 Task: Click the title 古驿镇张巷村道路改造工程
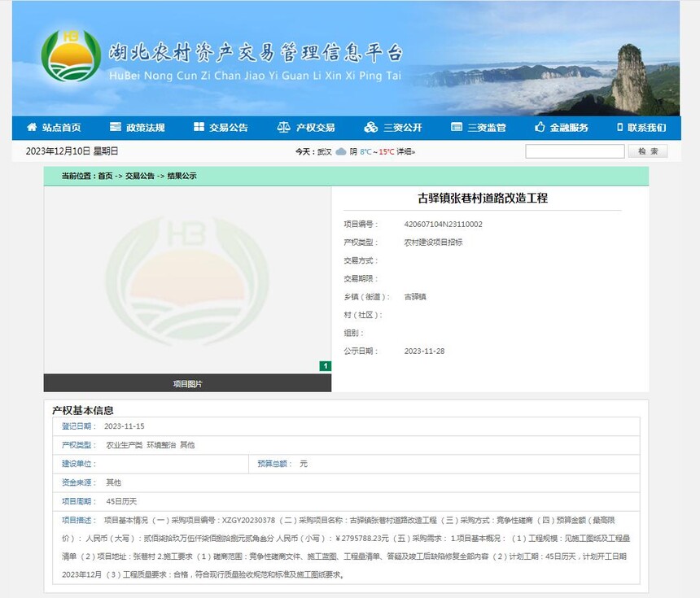[483, 199]
